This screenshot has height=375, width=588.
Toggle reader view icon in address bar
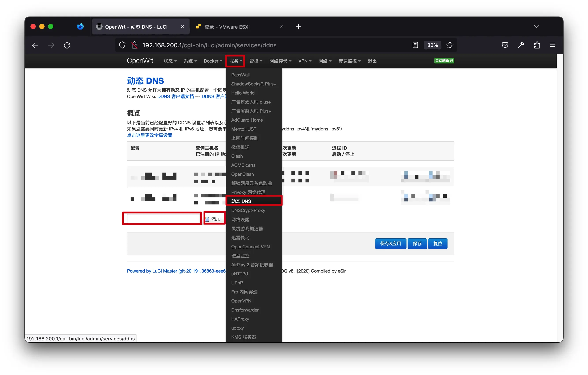pyautogui.click(x=415, y=45)
